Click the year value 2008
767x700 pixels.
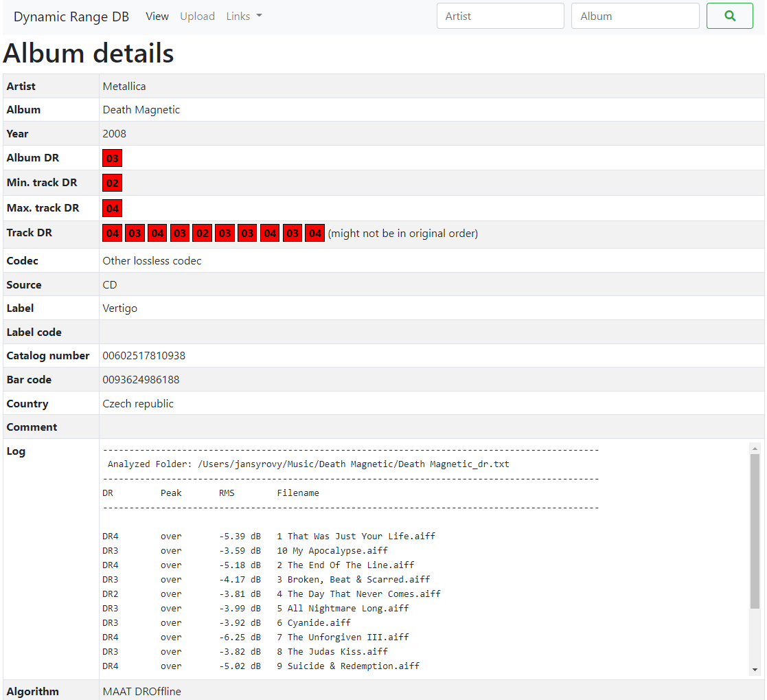point(115,134)
